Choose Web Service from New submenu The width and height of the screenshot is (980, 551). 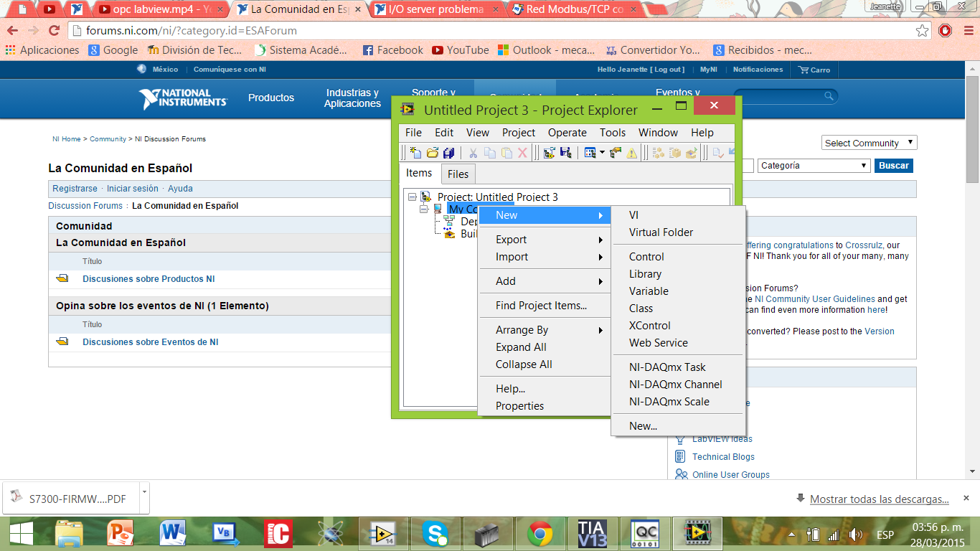click(x=679, y=343)
